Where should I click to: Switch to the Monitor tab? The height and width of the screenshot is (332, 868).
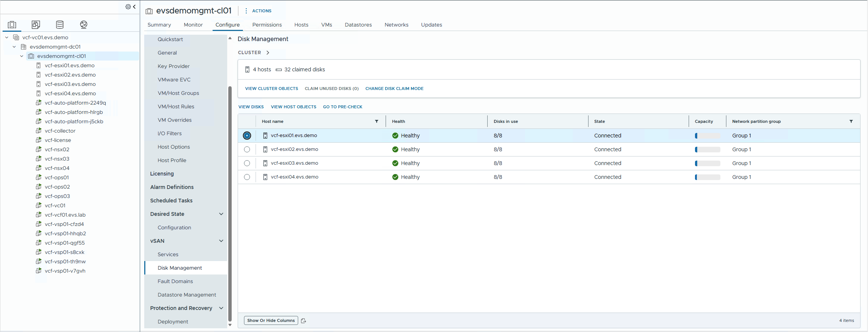click(x=193, y=25)
